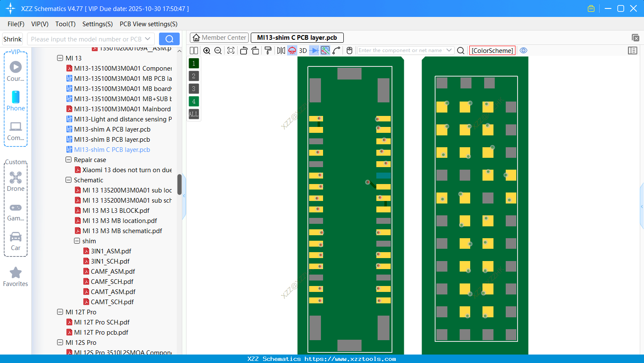Select the Paint Roller tool
This screenshot has height=363, width=644.
(268, 50)
